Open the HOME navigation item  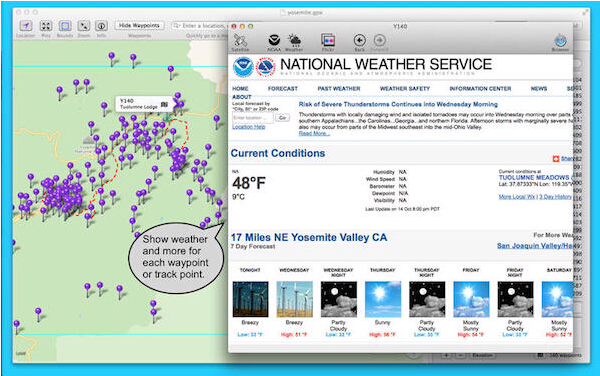pos(240,89)
